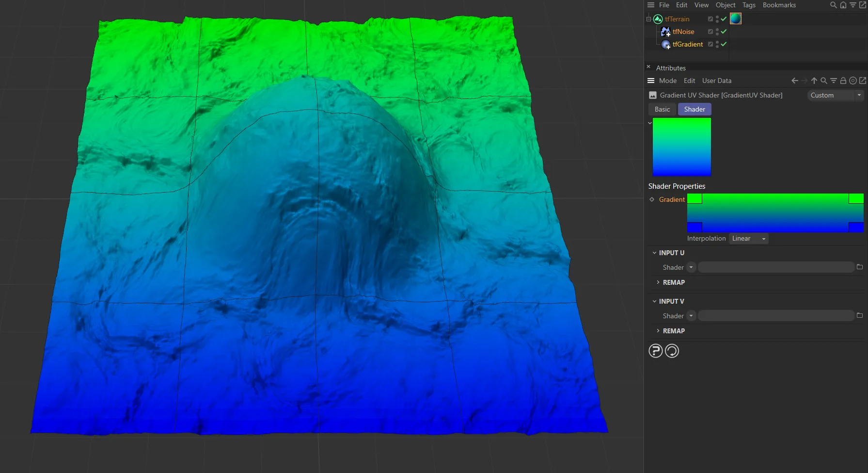Navigate back with the Attributes left arrow

click(x=794, y=81)
